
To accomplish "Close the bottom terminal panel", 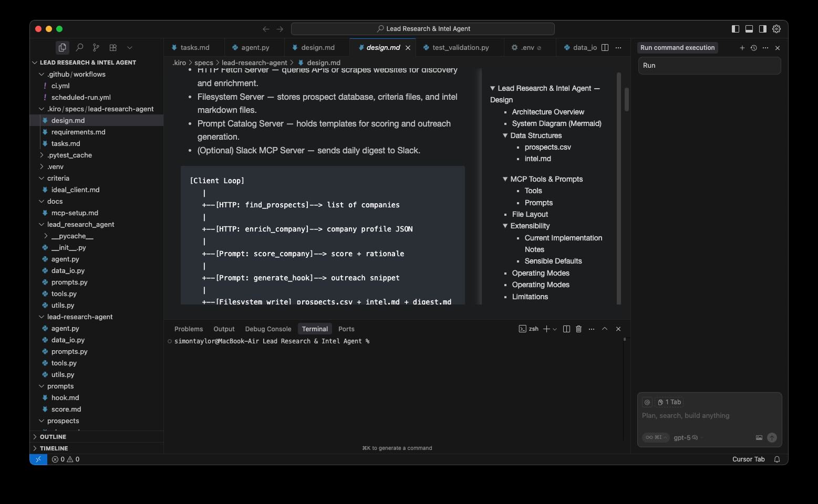I will [618, 329].
